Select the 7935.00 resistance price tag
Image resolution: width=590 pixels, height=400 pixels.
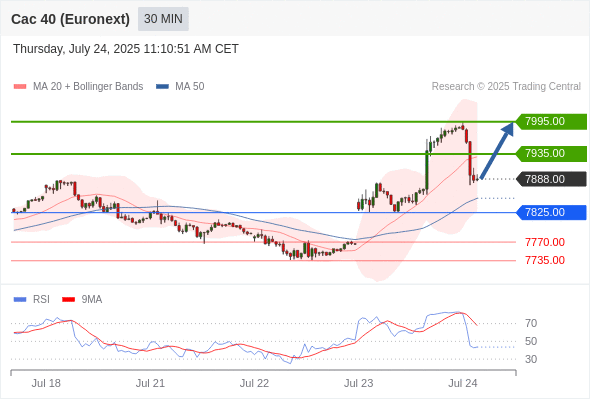(551, 154)
